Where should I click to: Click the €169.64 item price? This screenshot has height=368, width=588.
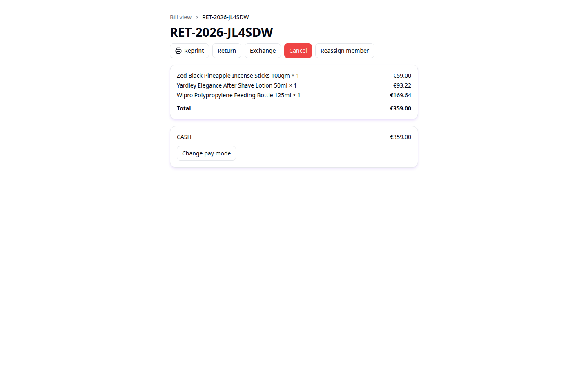pyautogui.click(x=401, y=95)
